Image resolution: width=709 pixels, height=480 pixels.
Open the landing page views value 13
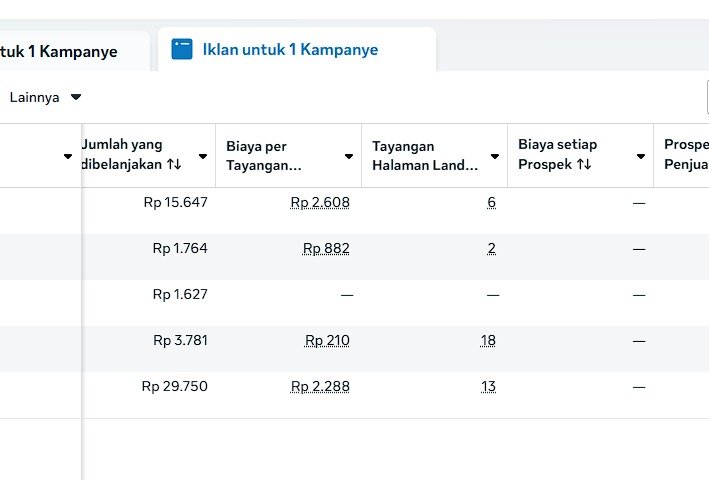click(488, 386)
